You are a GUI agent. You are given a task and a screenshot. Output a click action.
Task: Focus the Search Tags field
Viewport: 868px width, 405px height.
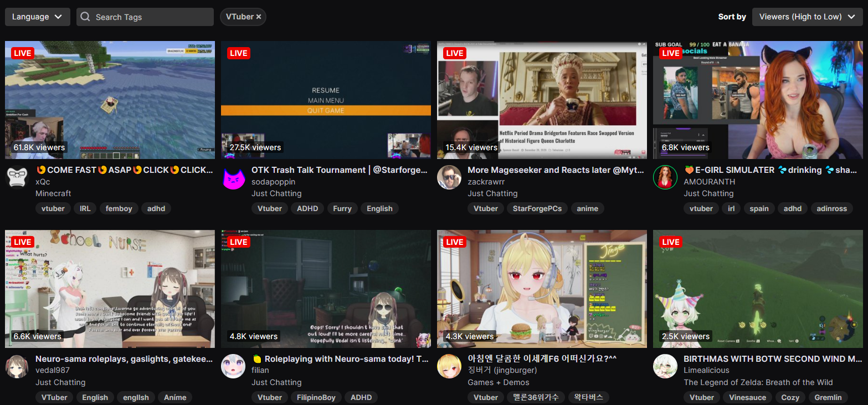click(145, 17)
